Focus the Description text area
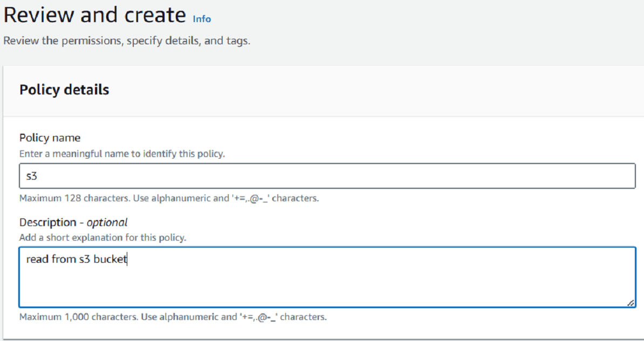The height and width of the screenshot is (341, 644). click(x=327, y=277)
